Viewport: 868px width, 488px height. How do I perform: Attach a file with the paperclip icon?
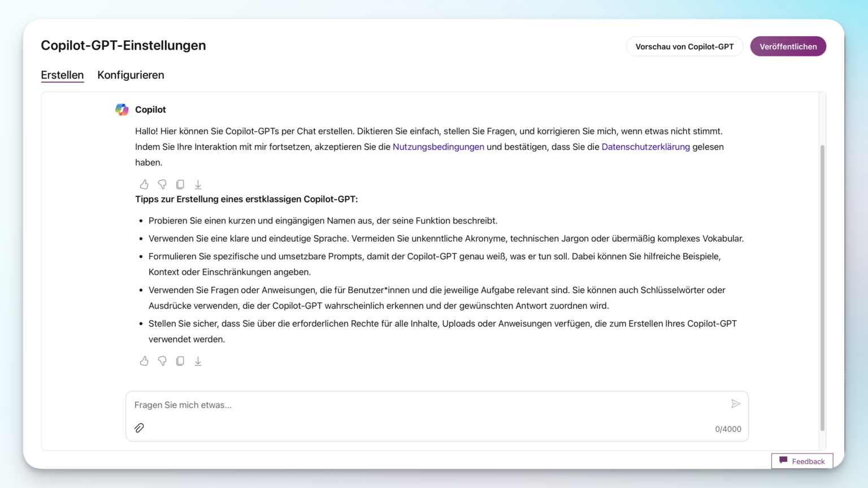tap(139, 428)
